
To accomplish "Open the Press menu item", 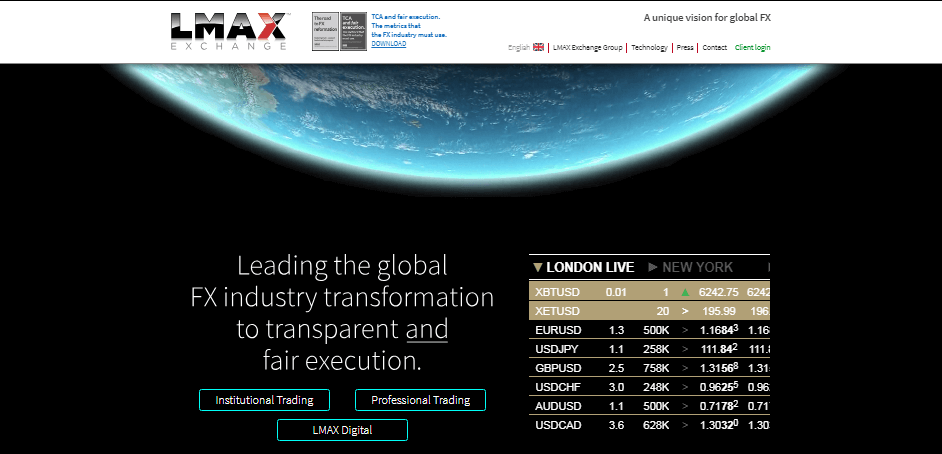I will click(685, 47).
